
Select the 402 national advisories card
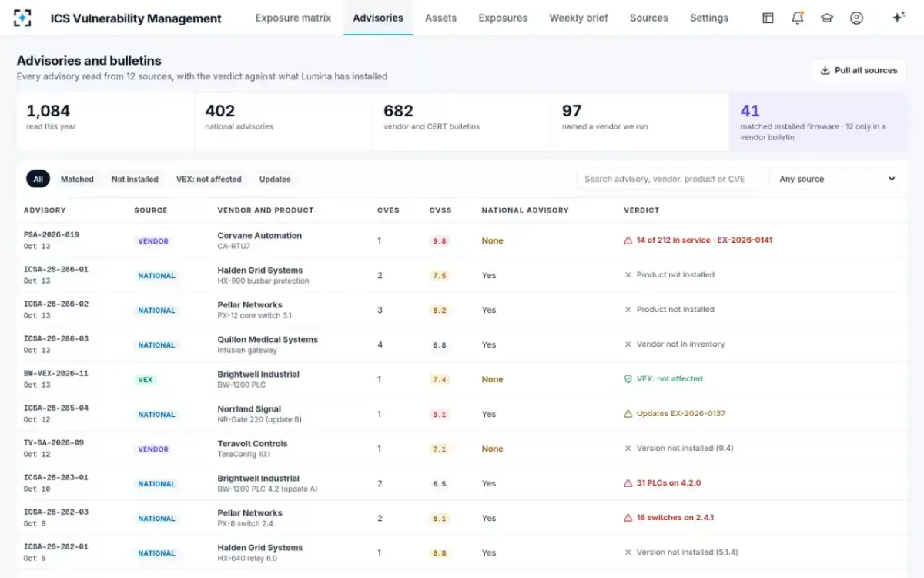[x=284, y=123]
